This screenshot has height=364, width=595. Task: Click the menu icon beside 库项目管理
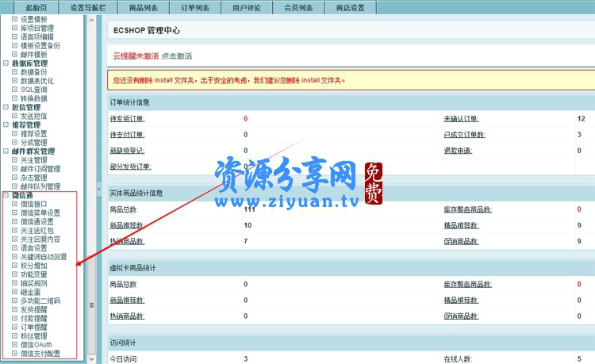click(x=14, y=28)
